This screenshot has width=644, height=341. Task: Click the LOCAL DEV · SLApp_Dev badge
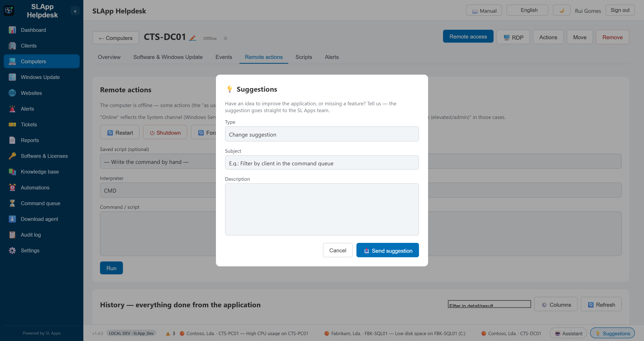pyautogui.click(x=131, y=333)
